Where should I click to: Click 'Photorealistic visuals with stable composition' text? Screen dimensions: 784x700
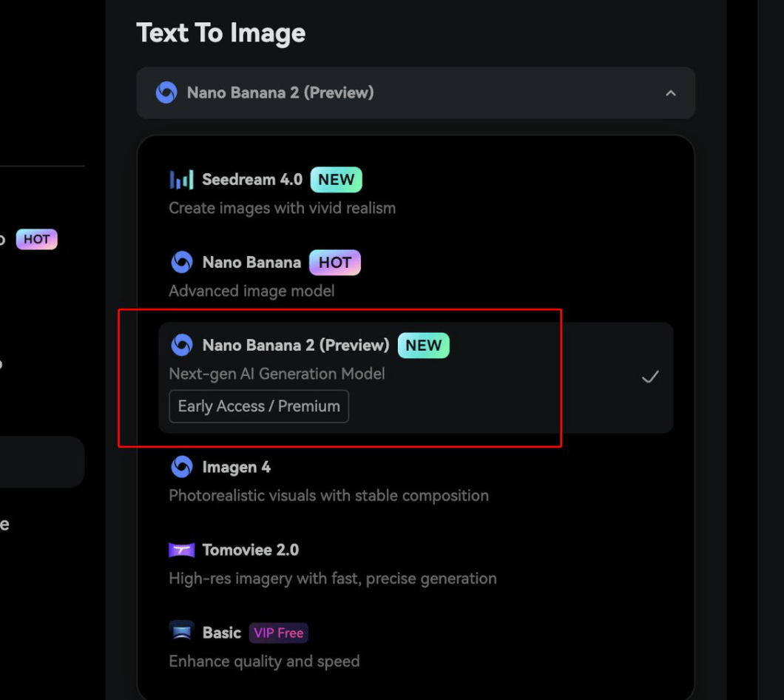click(x=329, y=495)
